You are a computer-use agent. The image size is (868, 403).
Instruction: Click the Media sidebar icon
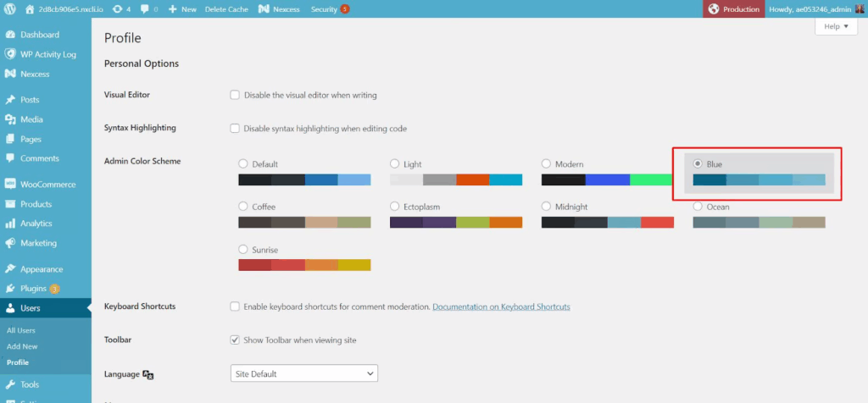(x=10, y=119)
